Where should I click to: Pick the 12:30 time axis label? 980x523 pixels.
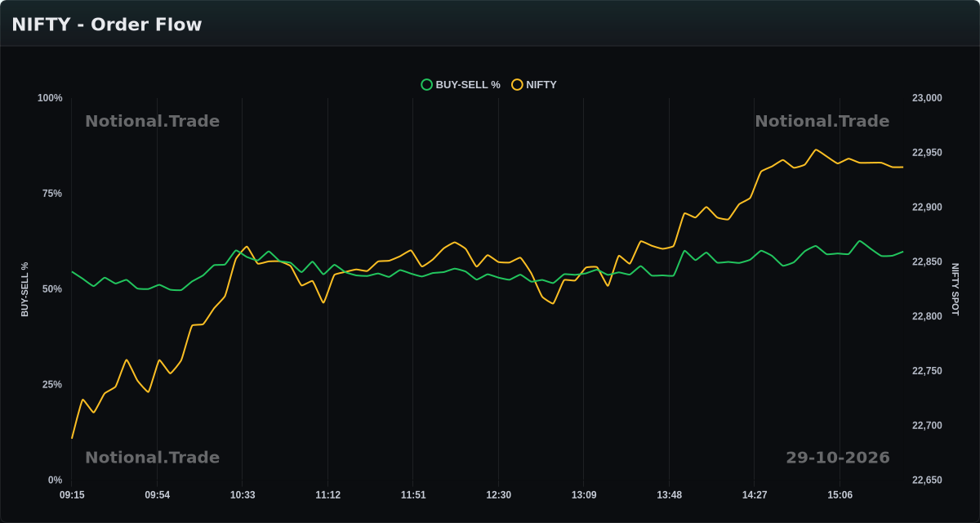point(499,495)
